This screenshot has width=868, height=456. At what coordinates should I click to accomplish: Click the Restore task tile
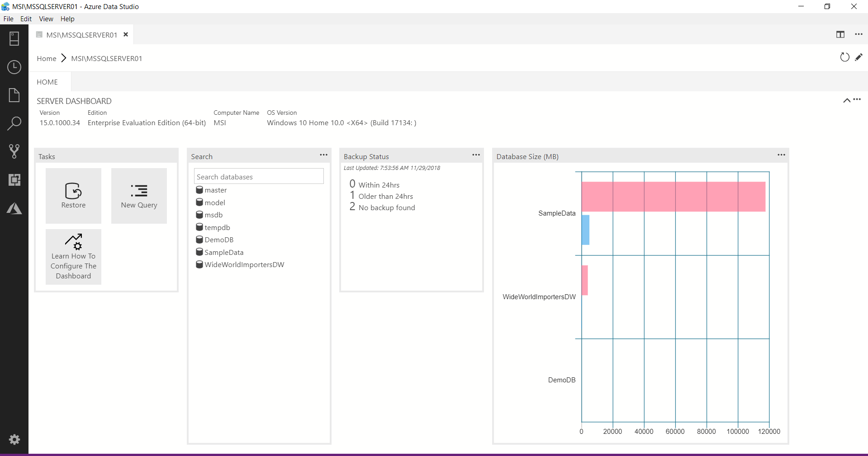[73, 196]
